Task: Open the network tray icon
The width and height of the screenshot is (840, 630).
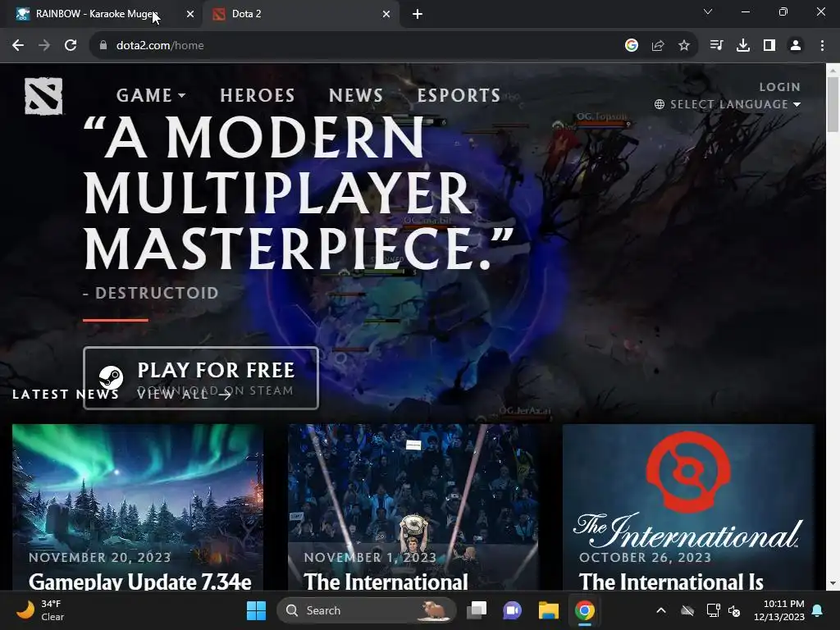Action: pyautogui.click(x=713, y=610)
